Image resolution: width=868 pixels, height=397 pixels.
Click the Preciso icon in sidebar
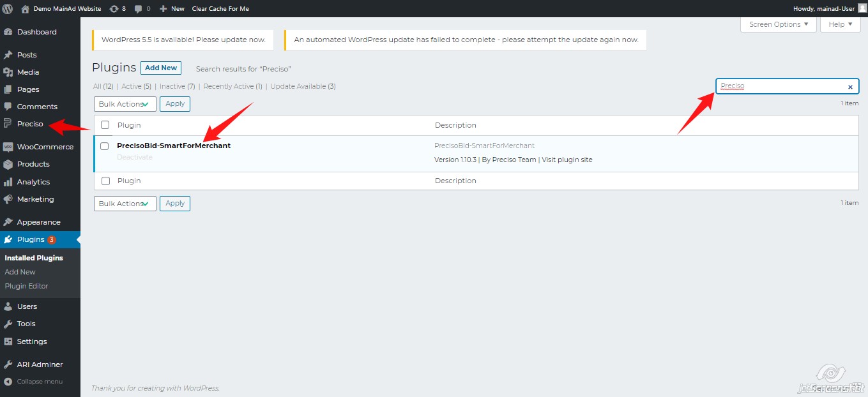point(8,124)
